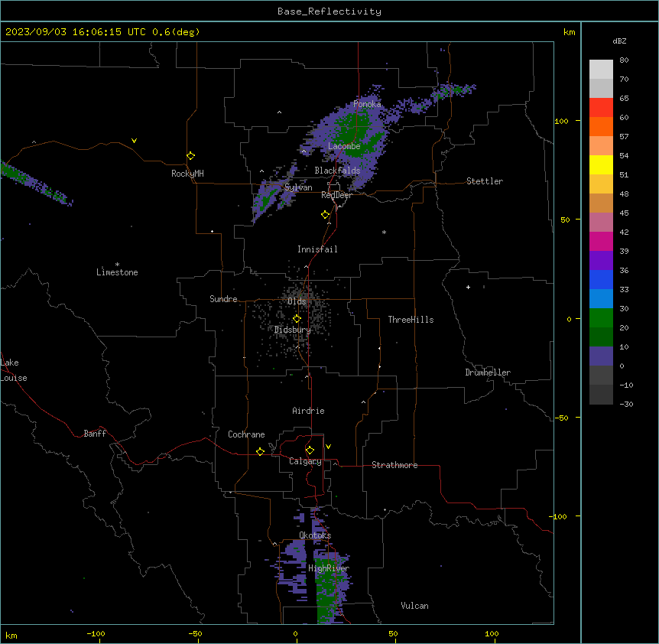Click the Limestone label
This screenshot has width=659, height=644.
point(117,272)
